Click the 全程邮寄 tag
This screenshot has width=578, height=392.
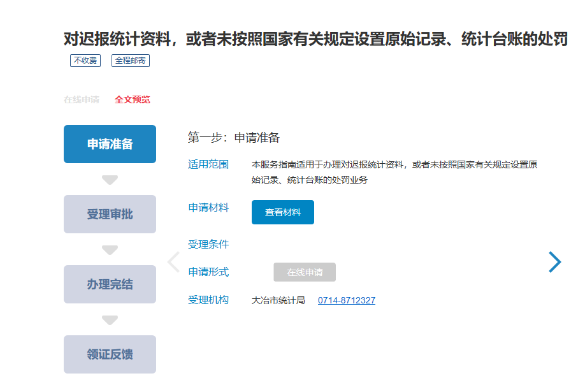[x=130, y=61]
